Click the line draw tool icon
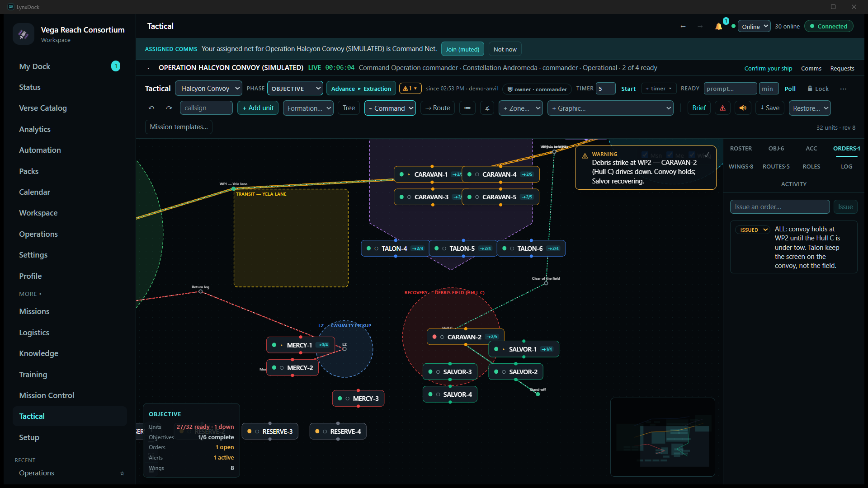This screenshot has height=488, width=868. point(467,108)
